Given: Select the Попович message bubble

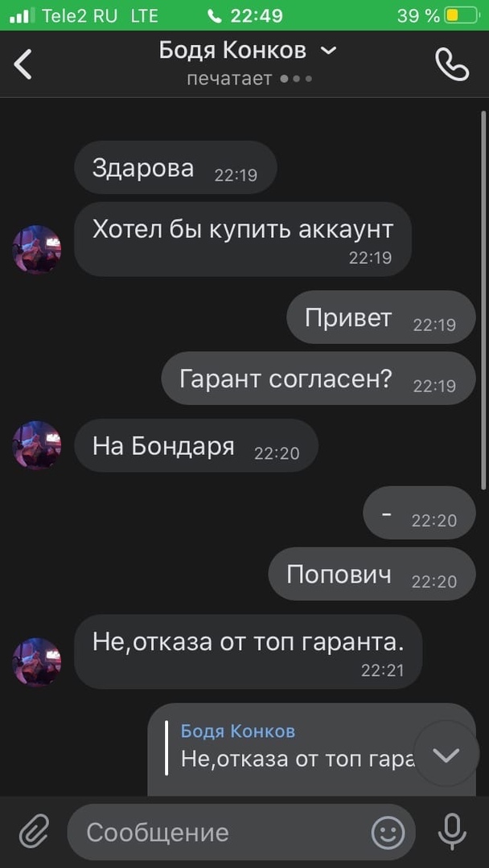Looking at the screenshot, I should (x=372, y=574).
